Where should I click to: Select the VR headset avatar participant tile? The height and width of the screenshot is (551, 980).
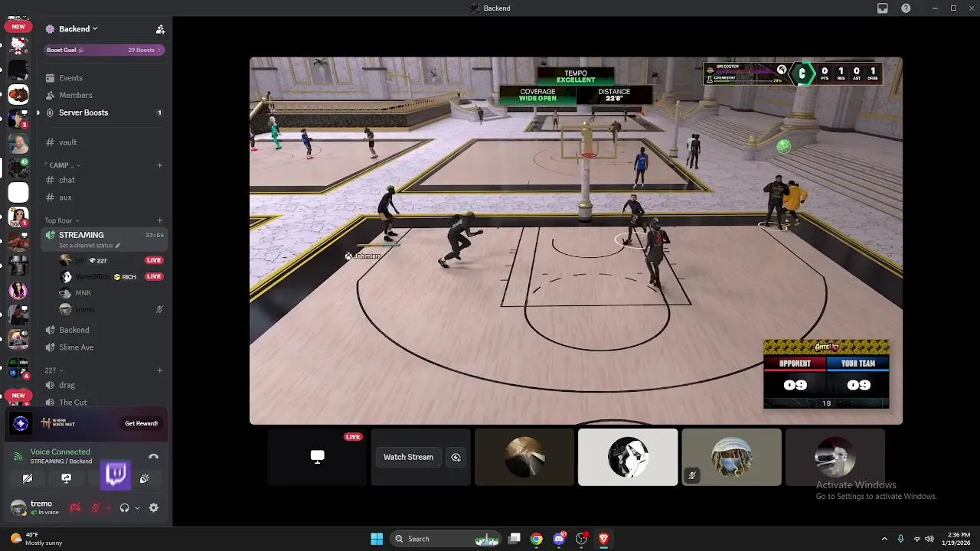[x=835, y=457]
